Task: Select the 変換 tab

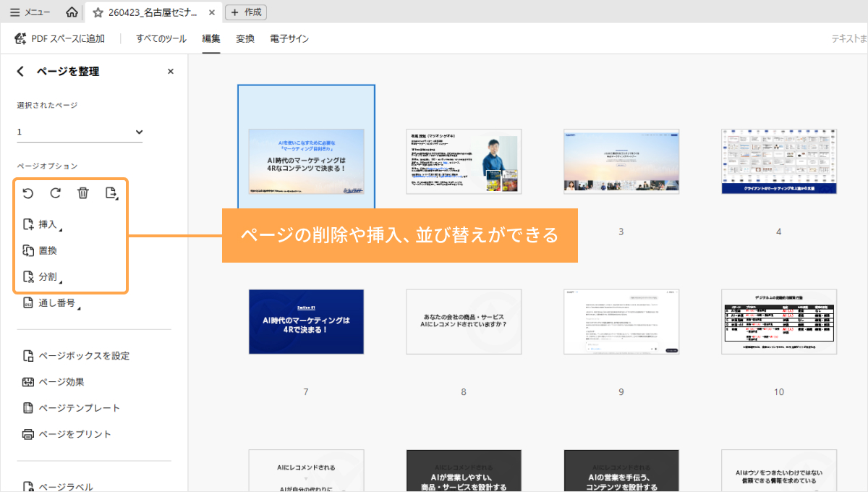Action: click(245, 38)
